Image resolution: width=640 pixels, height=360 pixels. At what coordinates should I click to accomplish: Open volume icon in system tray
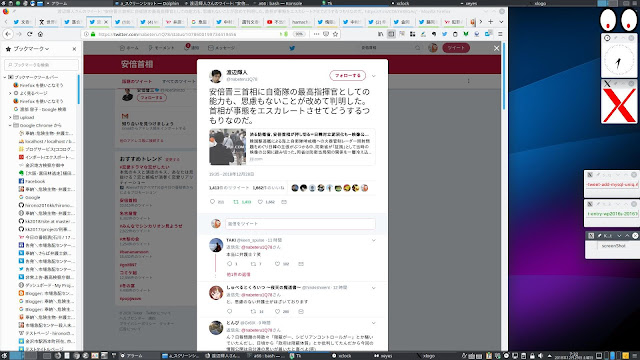540,356
